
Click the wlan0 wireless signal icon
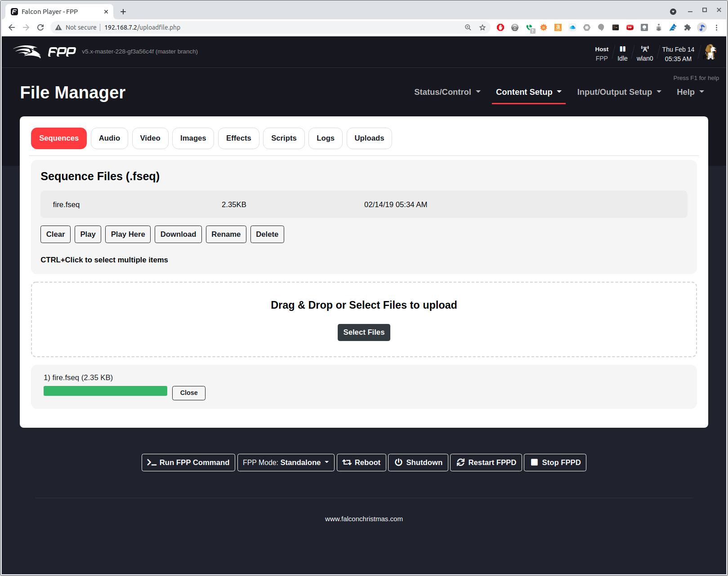pos(645,49)
